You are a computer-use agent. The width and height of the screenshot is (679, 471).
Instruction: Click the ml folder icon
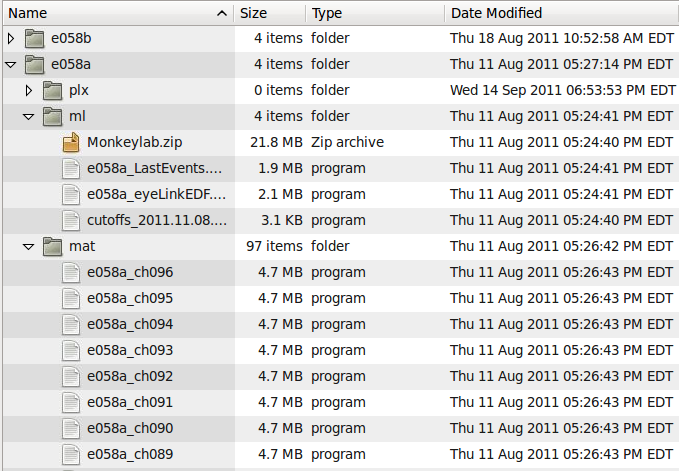click(54, 116)
